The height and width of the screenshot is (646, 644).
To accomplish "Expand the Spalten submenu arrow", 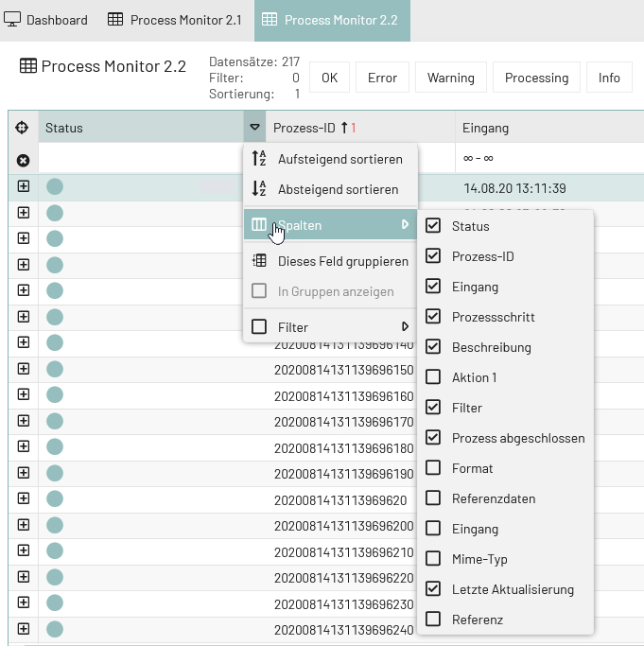I will click(405, 224).
